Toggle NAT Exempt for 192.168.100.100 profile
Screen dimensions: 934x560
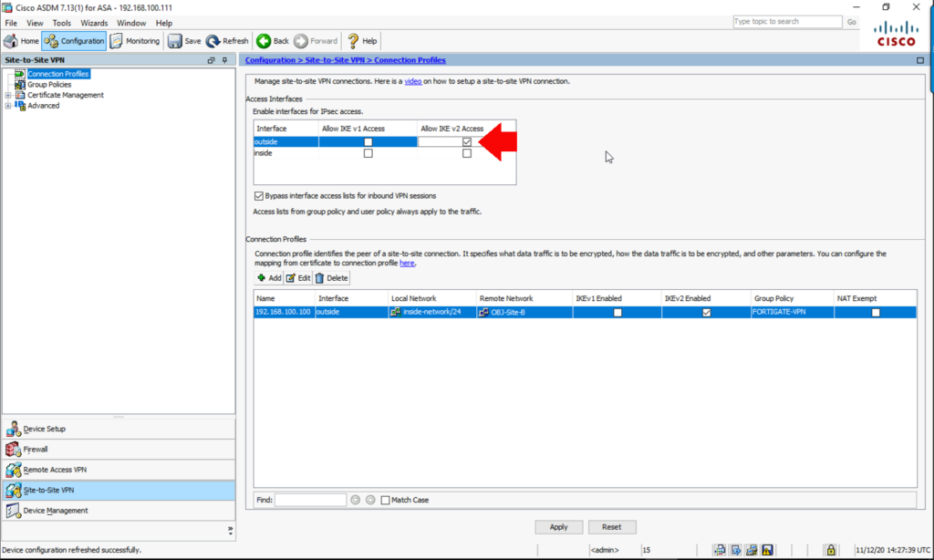(x=876, y=312)
